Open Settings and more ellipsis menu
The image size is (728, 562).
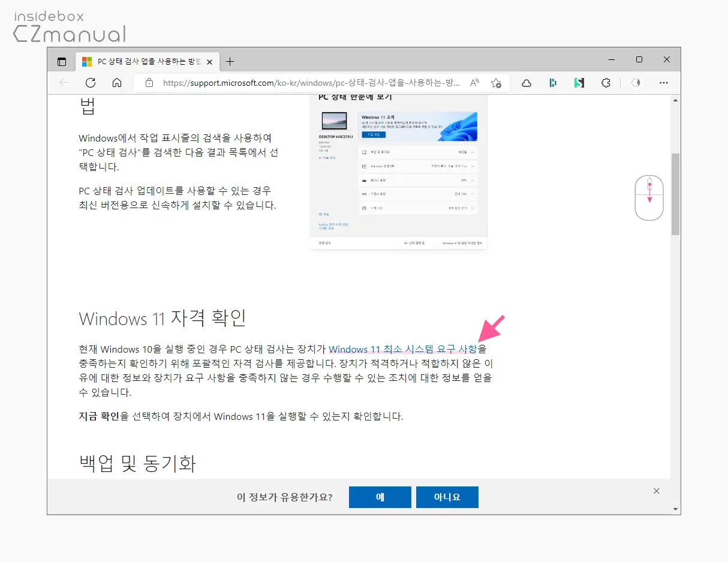click(663, 83)
